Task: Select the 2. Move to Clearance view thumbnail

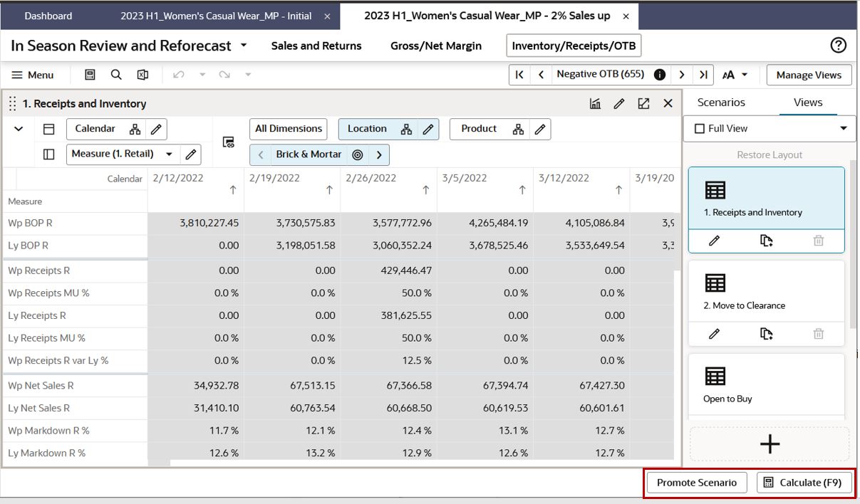Action: (x=766, y=292)
